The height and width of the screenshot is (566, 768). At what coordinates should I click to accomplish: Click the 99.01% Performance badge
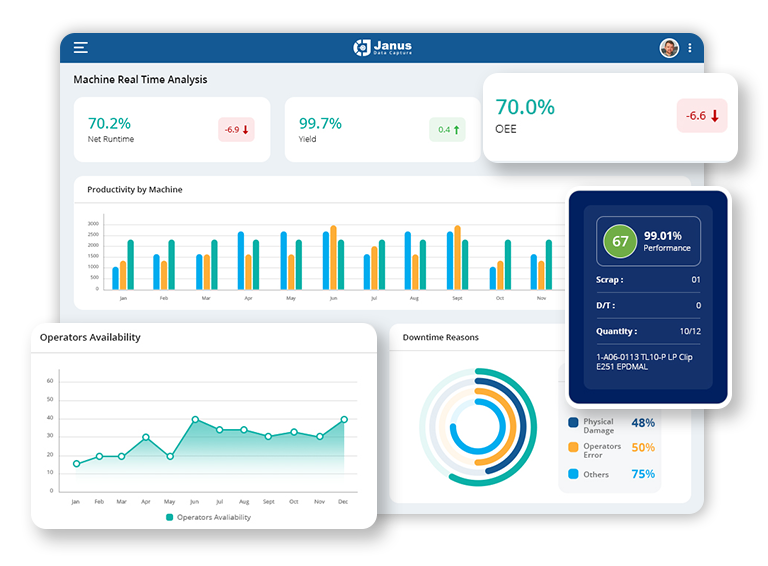click(668, 241)
